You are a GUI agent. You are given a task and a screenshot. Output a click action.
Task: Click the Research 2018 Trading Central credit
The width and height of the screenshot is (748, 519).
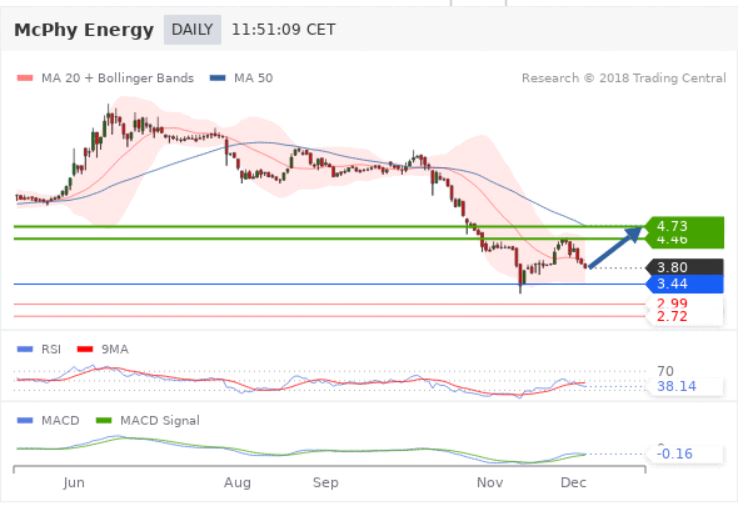[624, 78]
